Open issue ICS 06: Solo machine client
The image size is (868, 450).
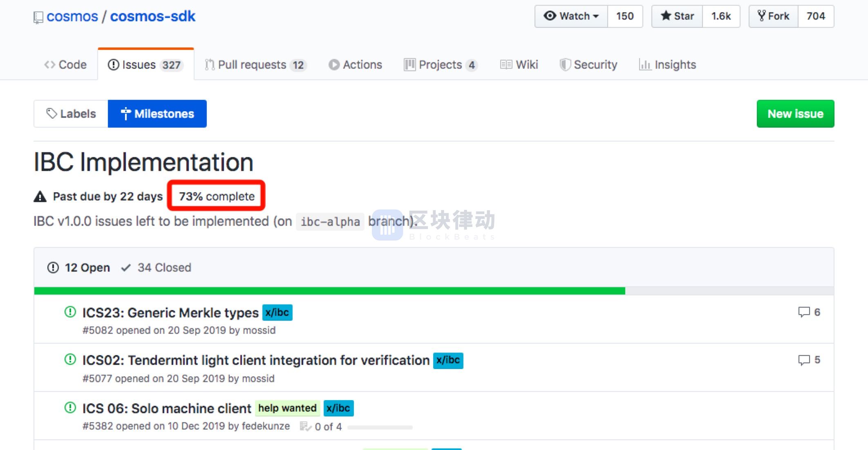tap(167, 408)
